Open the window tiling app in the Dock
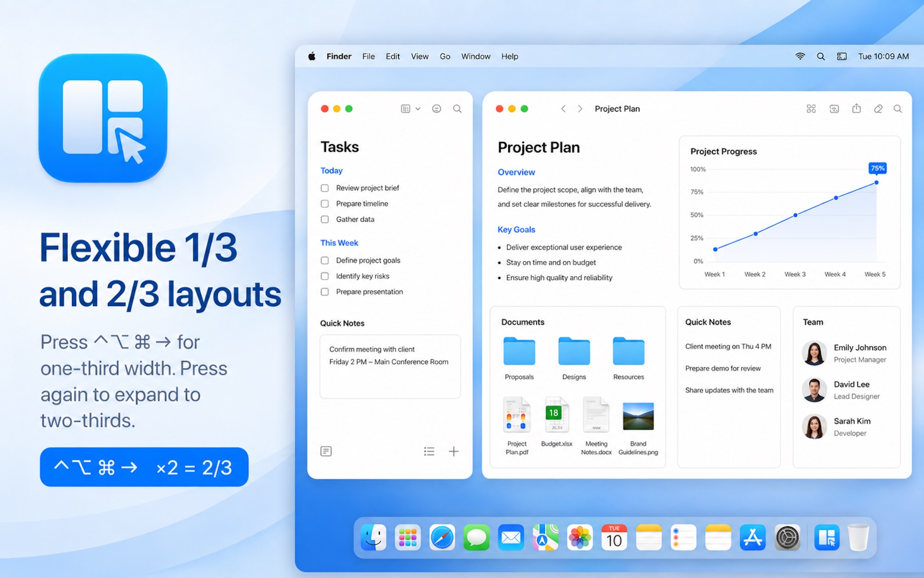The height and width of the screenshot is (578, 924). [826, 538]
